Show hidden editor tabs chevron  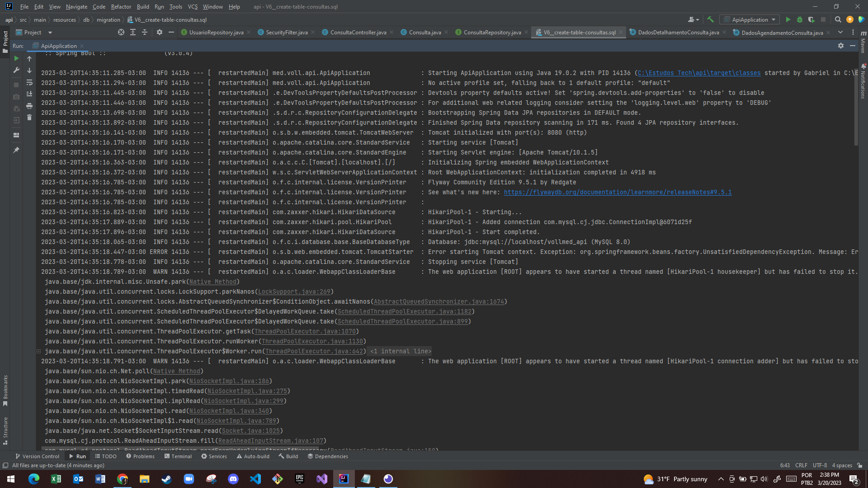click(840, 32)
